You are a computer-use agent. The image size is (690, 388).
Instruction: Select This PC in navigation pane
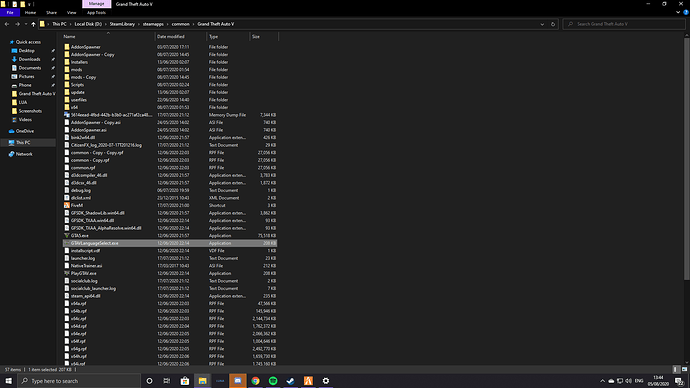coord(23,143)
